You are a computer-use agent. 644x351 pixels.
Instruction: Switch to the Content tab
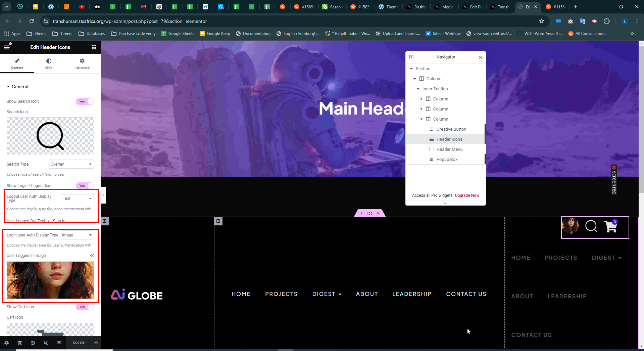17,63
